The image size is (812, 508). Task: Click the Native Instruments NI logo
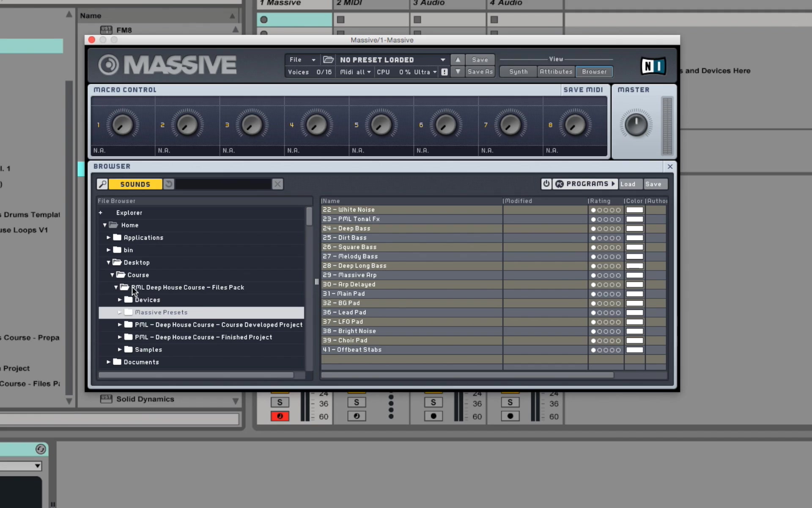click(x=653, y=66)
